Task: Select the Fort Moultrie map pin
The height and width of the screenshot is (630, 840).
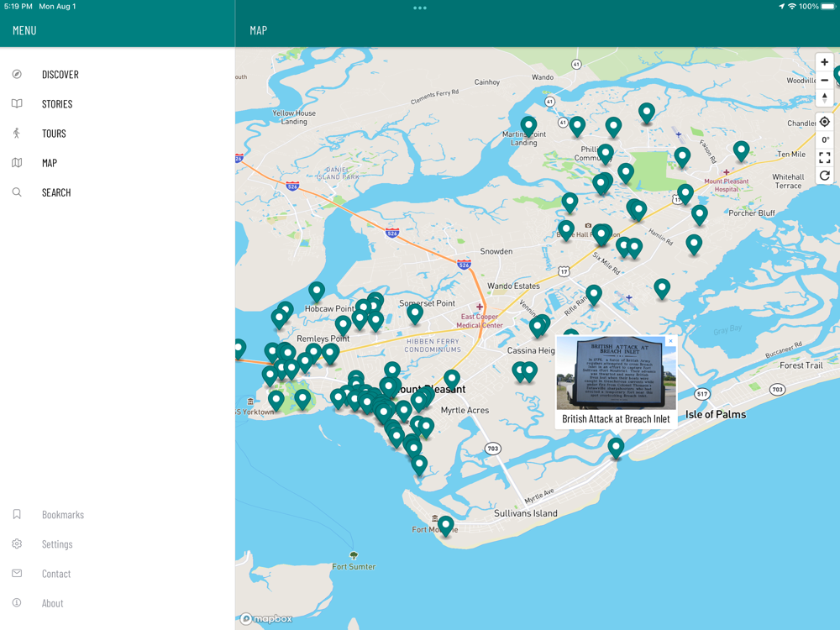Action: coord(446,526)
